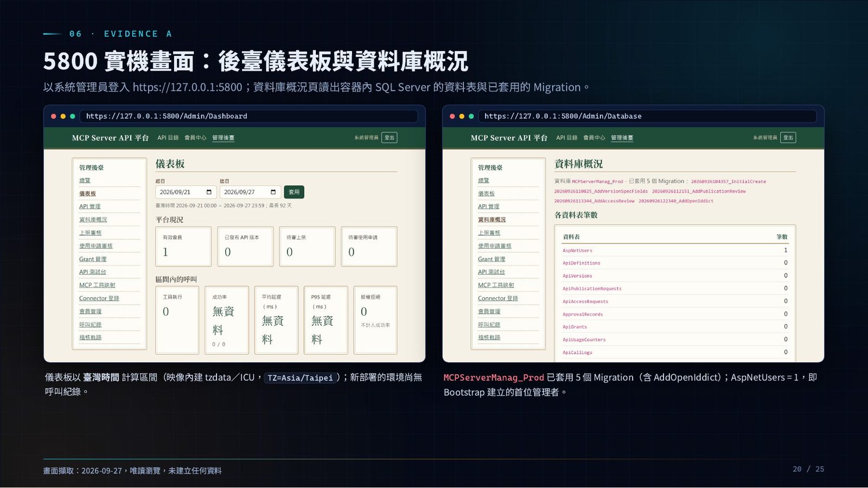Open 會員中心 in Database window navbar
The image size is (868, 488).
[594, 138]
